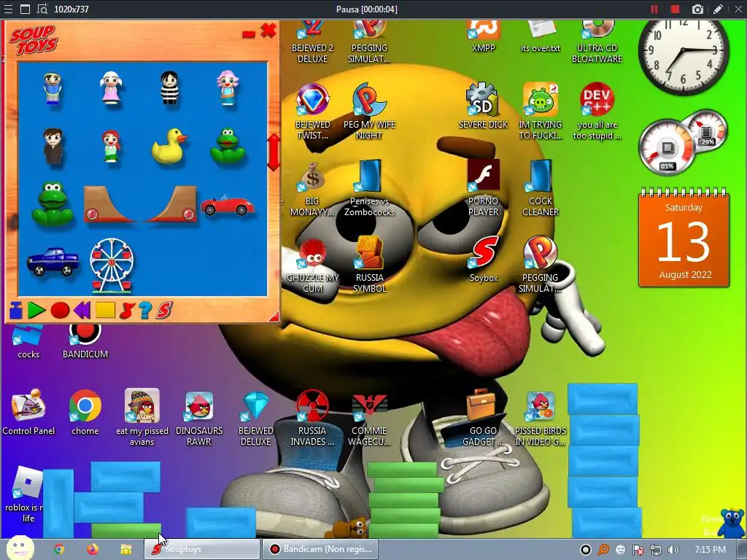This screenshot has height=560, width=747.
Task: Click the GO GO GADGET briefcase icon
Action: (484, 418)
